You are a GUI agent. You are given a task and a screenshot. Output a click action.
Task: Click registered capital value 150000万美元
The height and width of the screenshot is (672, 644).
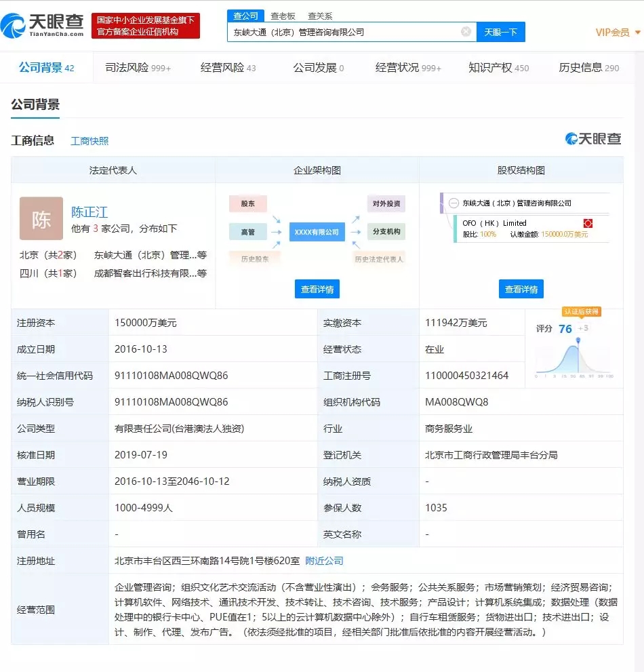click(145, 323)
